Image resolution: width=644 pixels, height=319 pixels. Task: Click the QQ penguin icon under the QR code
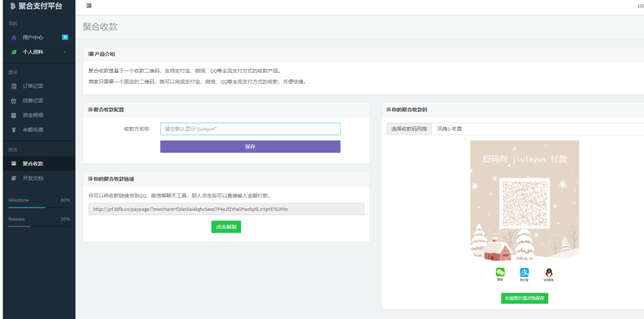tap(548, 272)
